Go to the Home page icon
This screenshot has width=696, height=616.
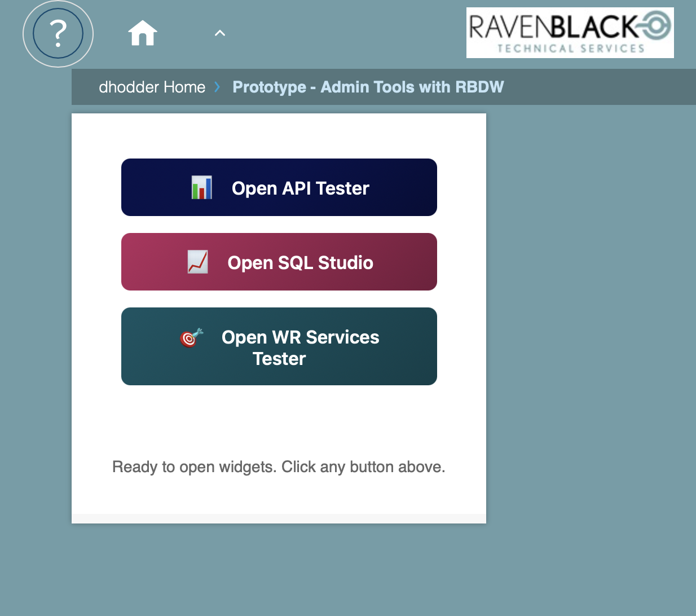(143, 33)
